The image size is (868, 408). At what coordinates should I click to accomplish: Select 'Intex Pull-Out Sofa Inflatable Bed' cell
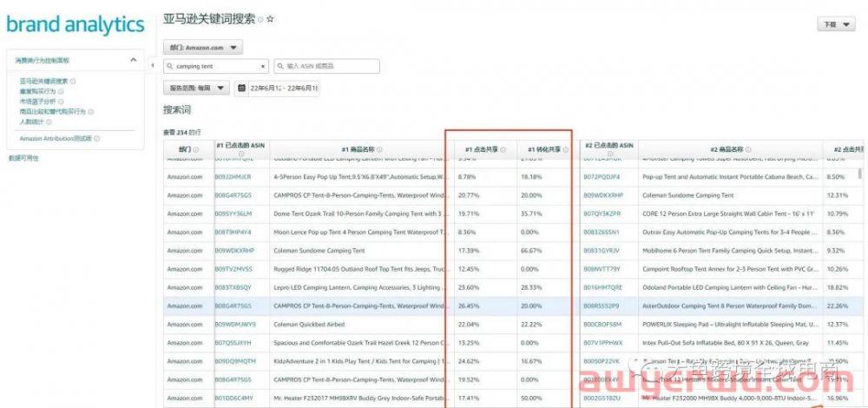pos(730,343)
